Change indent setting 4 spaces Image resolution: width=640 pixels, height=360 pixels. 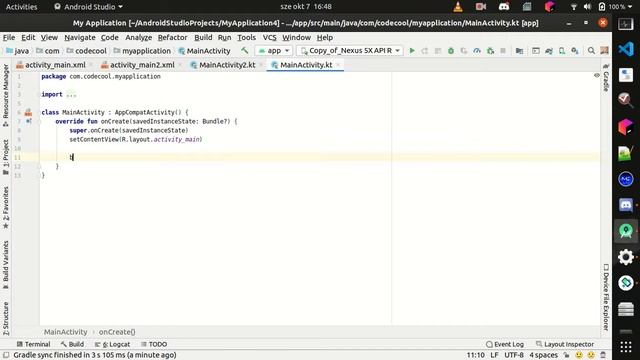click(x=543, y=355)
